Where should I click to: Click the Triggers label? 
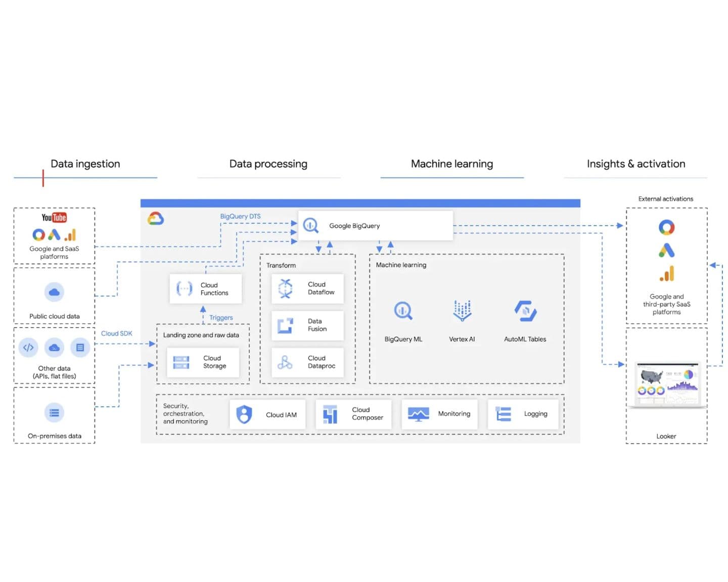(x=221, y=318)
